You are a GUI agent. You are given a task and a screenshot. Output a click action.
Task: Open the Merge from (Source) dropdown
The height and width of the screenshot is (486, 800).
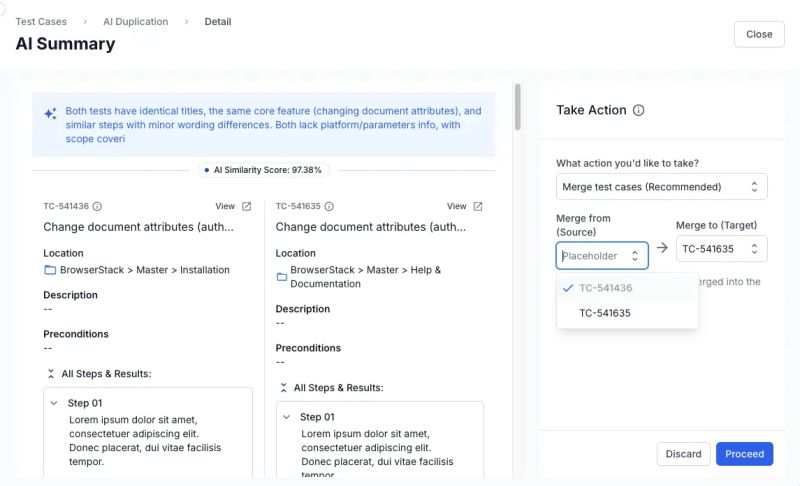602,255
